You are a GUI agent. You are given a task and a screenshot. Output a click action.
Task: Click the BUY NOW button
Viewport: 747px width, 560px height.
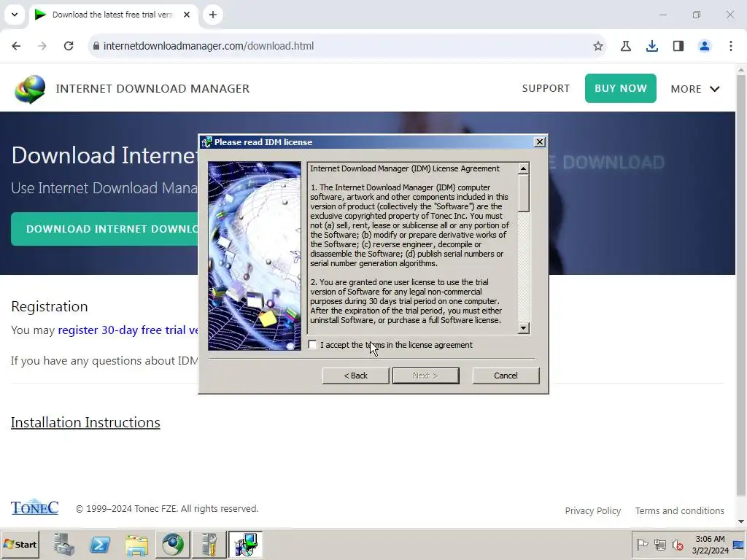click(x=620, y=88)
